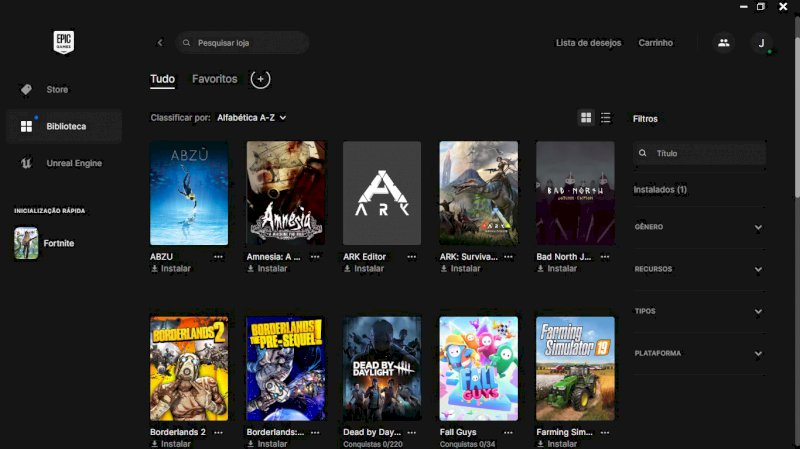
Task: Open the Carrinho link
Action: [656, 43]
